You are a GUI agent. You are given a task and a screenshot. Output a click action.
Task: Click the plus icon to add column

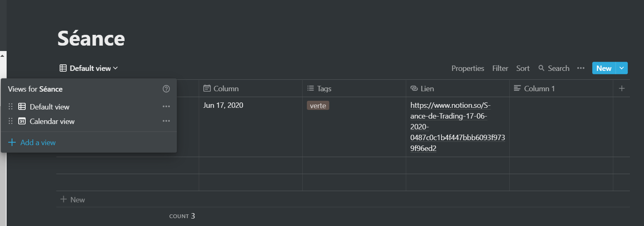tap(622, 88)
